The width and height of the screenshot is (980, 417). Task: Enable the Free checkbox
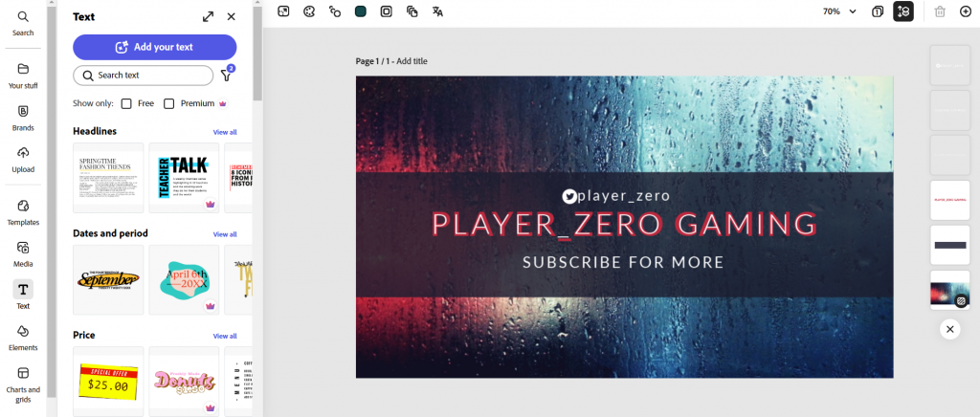(x=126, y=103)
